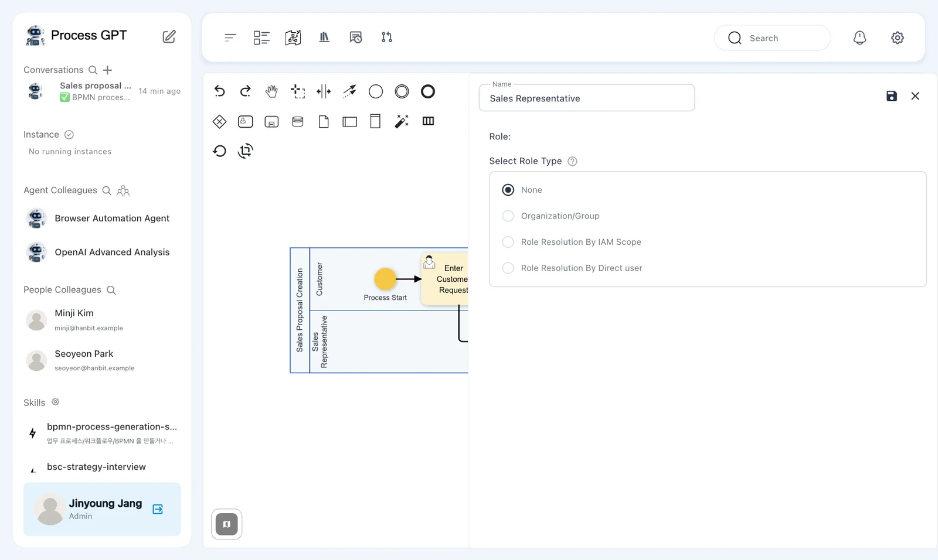Add an end event thick circle

point(428,91)
